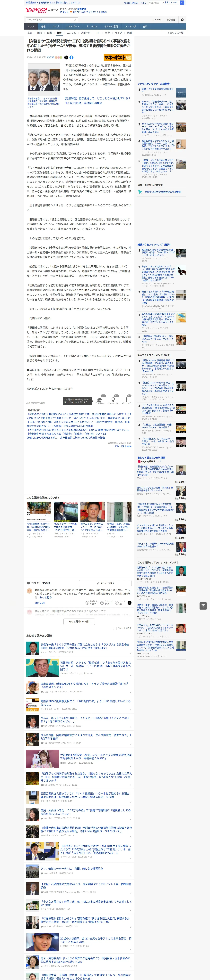Open the みんなの意見 tab
Screen dimensions: 210x980
[x=111, y=26]
